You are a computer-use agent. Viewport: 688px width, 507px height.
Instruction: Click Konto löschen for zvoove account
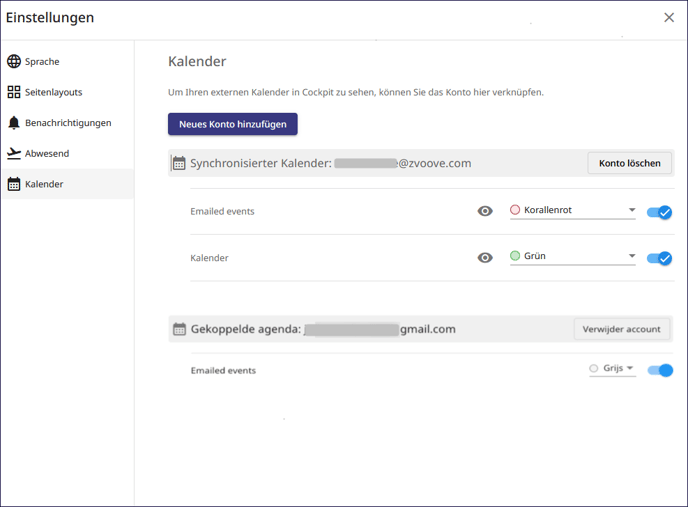coord(630,163)
